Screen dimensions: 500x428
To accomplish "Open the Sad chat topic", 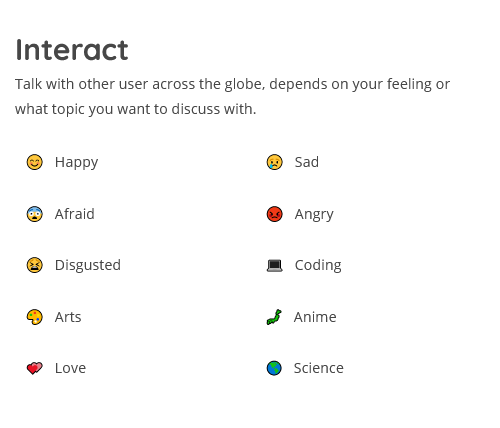I will [307, 162].
